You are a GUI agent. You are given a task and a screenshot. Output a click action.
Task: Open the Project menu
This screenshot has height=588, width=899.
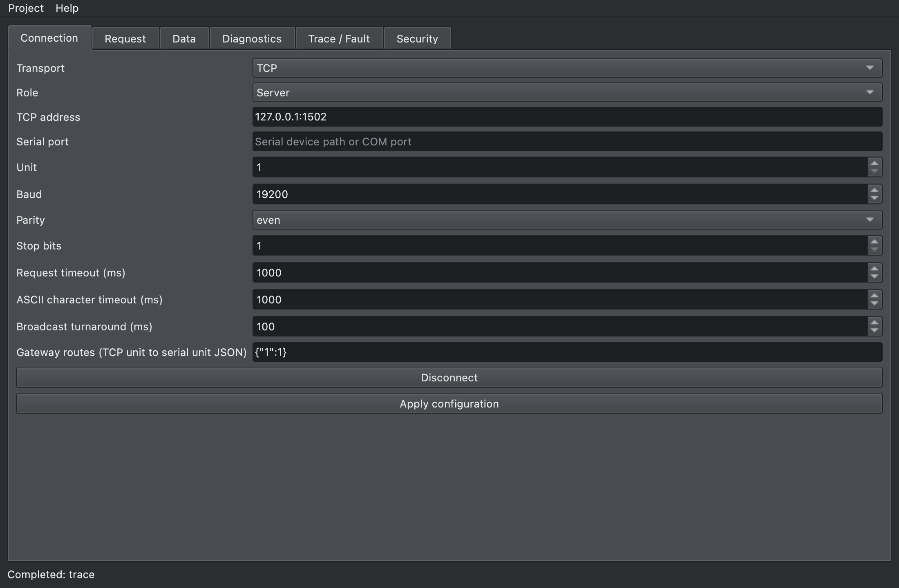tap(26, 8)
